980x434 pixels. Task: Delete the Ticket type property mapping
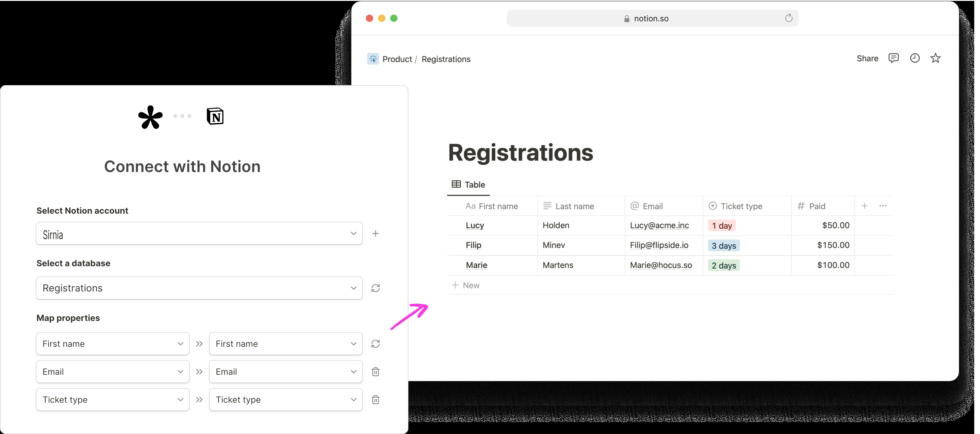(x=376, y=400)
